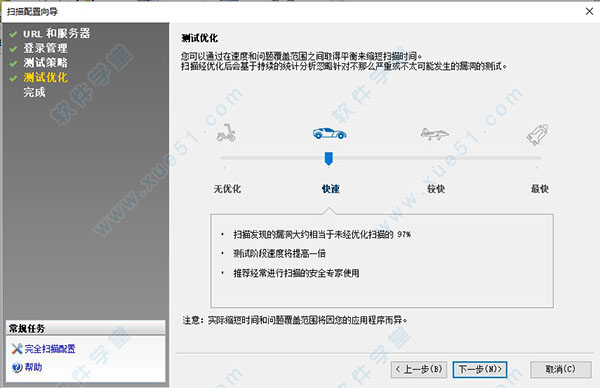
Task: Select the highlighted 测试优化 step
Action: (x=46, y=78)
